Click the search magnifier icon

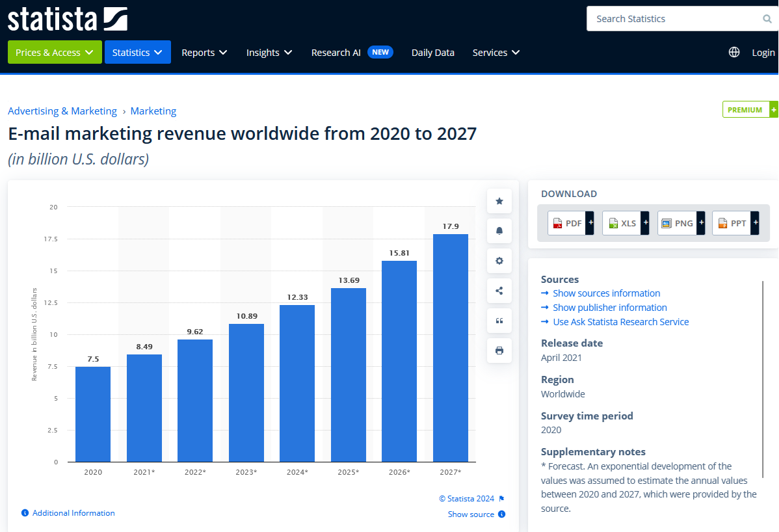[x=767, y=19]
